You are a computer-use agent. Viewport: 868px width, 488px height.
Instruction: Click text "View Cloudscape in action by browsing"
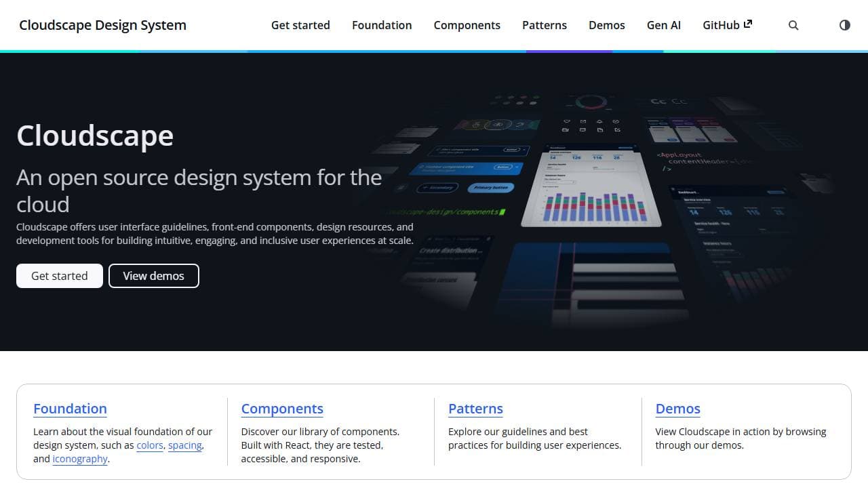[741, 432]
